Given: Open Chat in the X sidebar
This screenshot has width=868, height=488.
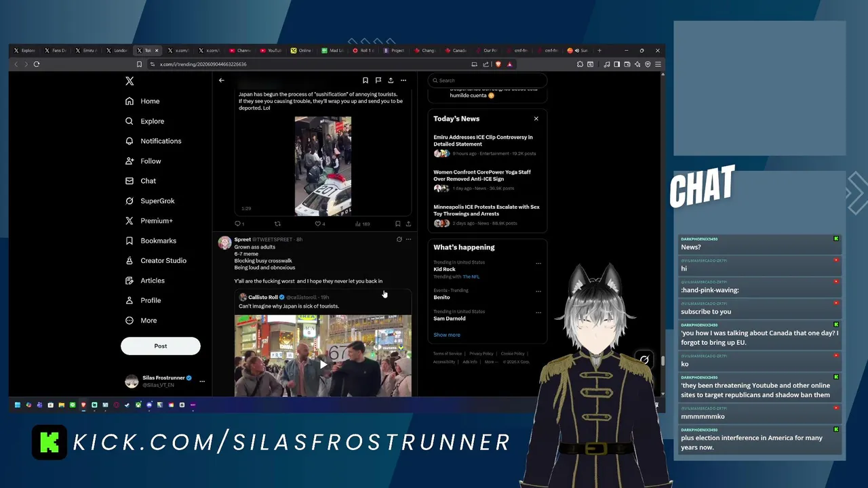Looking at the screenshot, I should click(x=140, y=181).
